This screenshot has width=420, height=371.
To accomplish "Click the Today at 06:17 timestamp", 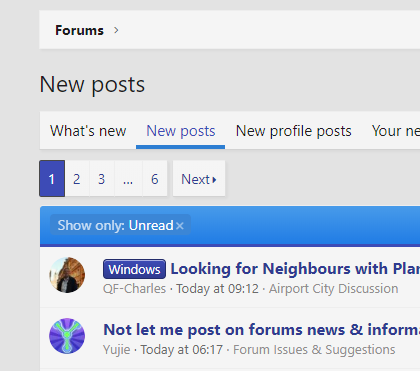I will (182, 350).
